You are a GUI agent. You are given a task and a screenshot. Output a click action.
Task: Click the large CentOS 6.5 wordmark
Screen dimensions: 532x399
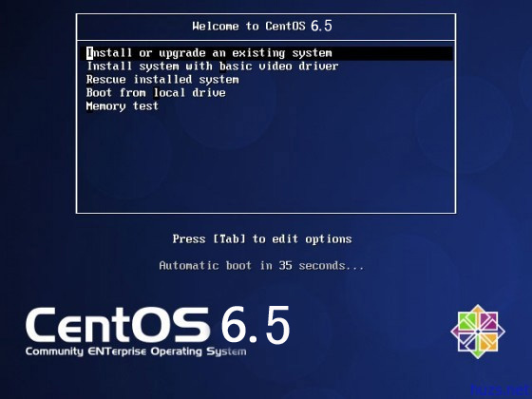[x=158, y=325]
